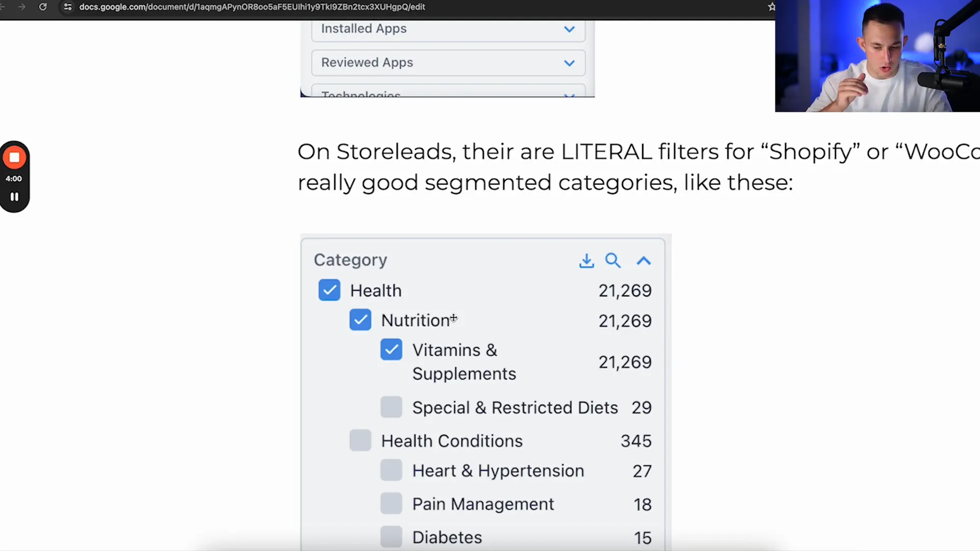The height and width of the screenshot is (551, 980).
Task: Check the Diabetes checkbox
Action: pos(391,537)
